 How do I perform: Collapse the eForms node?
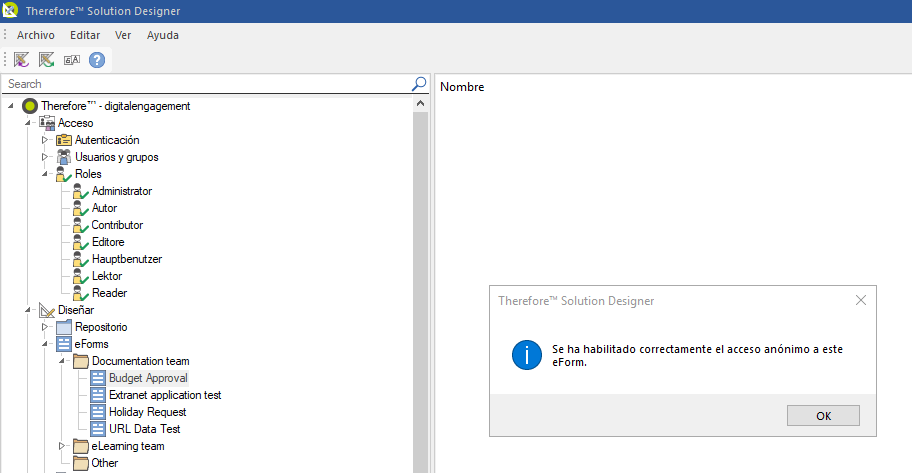44,344
